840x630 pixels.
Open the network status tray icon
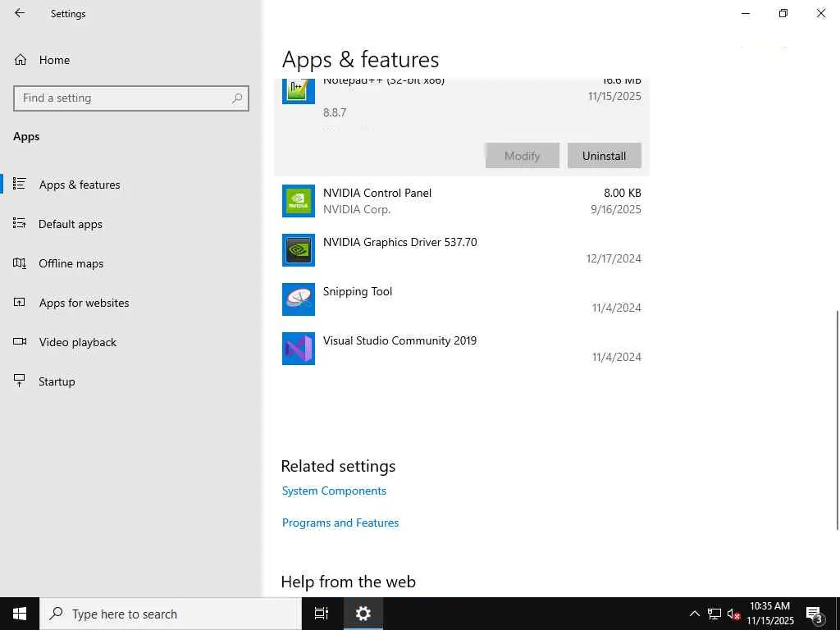(714, 614)
